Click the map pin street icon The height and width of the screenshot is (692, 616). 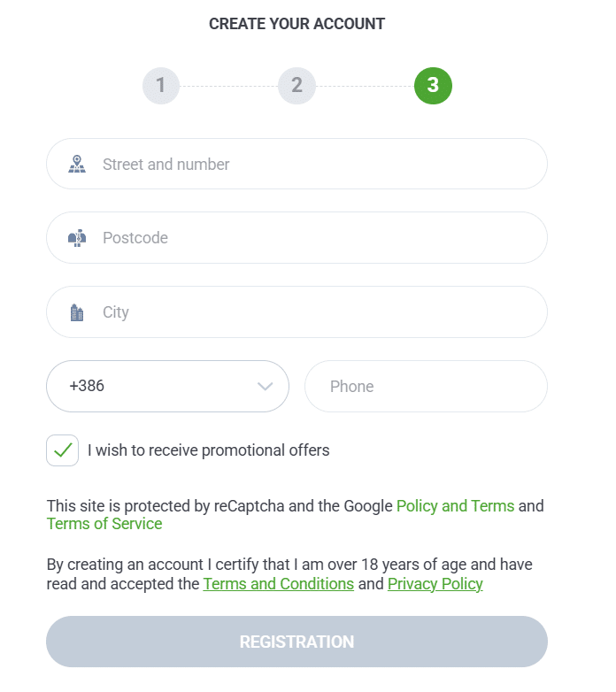point(77,164)
